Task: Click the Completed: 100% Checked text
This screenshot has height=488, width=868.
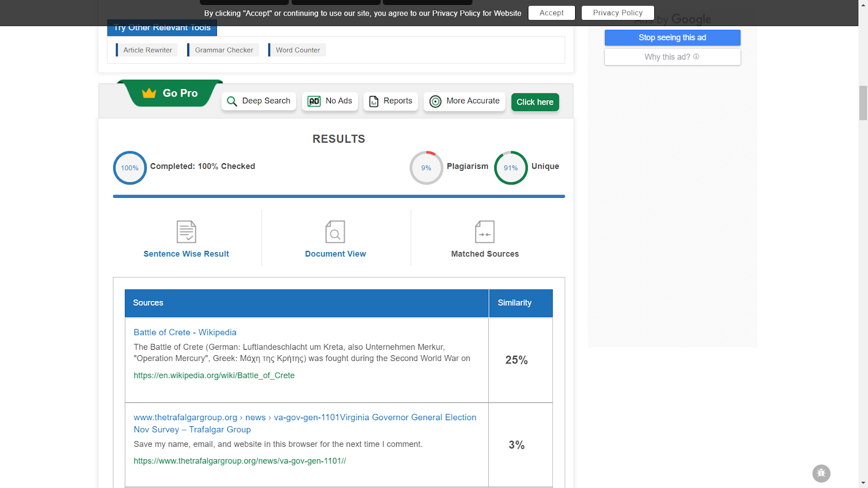Action: pos(203,166)
